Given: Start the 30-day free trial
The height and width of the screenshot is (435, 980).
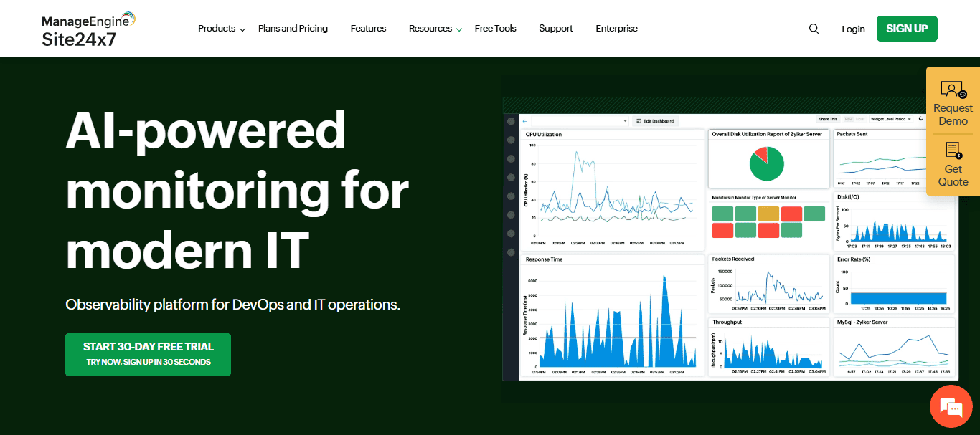Looking at the screenshot, I should point(148,354).
